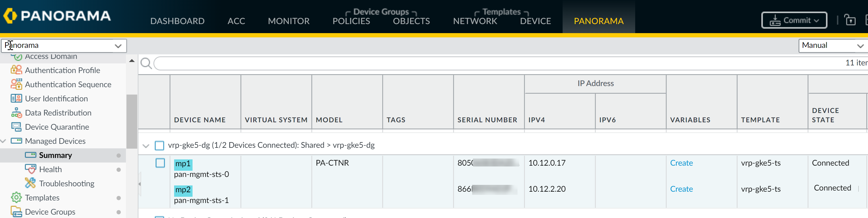The image size is (868, 218).
Task: Select the checkbox for device mp1
Action: tap(160, 163)
